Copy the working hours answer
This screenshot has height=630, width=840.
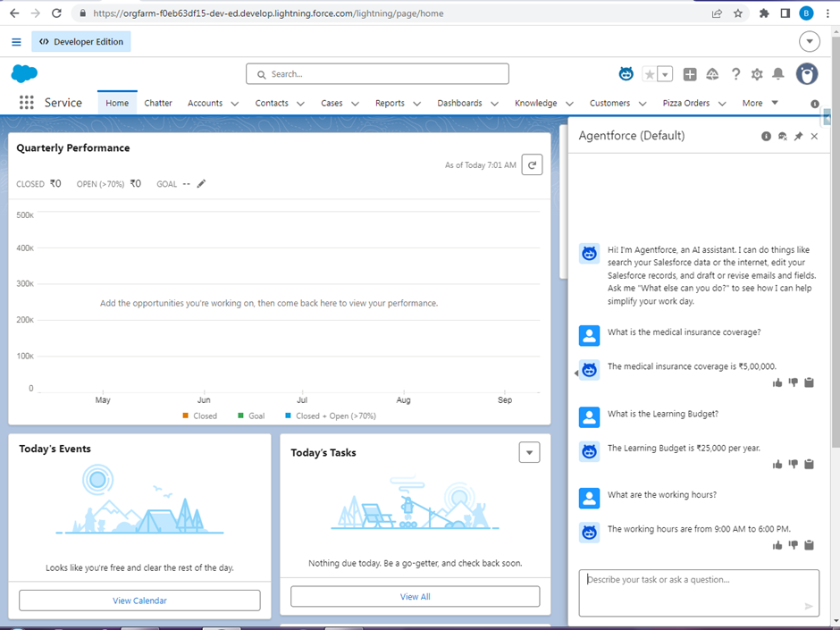tap(809, 545)
